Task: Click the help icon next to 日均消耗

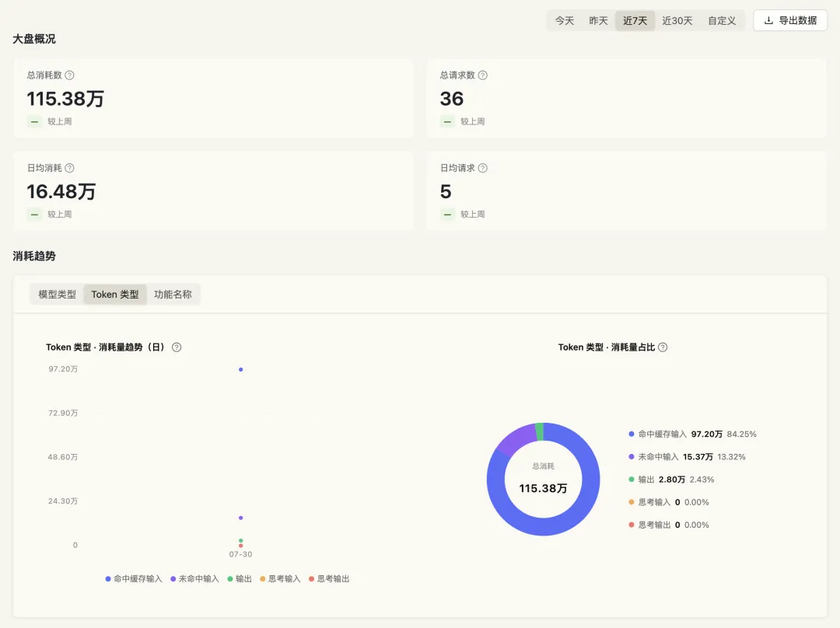Action: click(70, 168)
